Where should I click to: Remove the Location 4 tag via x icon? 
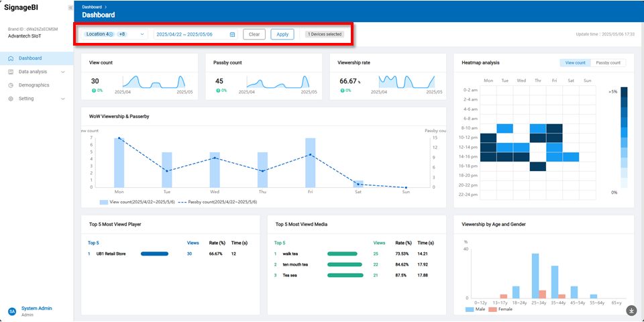point(111,34)
